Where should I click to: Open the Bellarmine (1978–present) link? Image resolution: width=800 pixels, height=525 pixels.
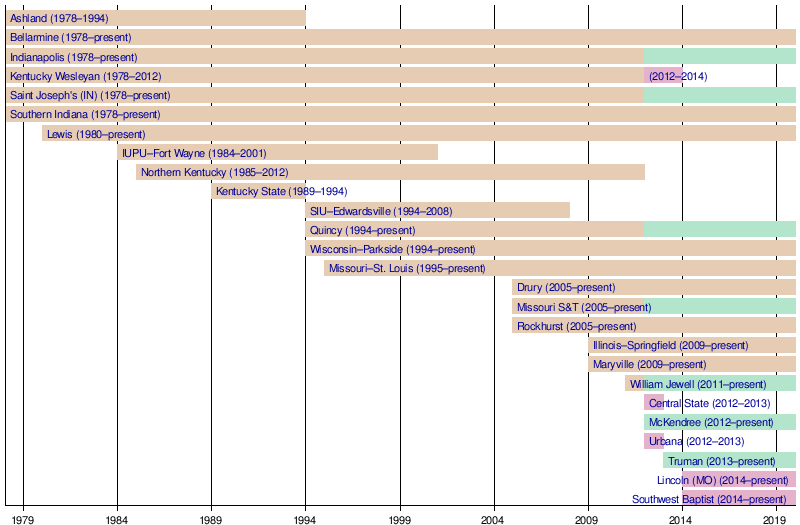tap(70, 38)
